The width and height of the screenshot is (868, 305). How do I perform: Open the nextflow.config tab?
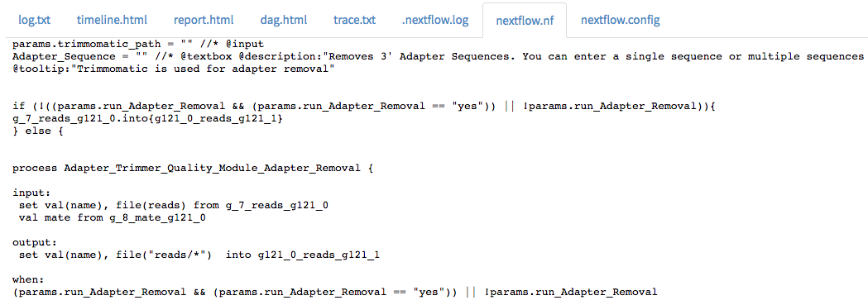[620, 21]
